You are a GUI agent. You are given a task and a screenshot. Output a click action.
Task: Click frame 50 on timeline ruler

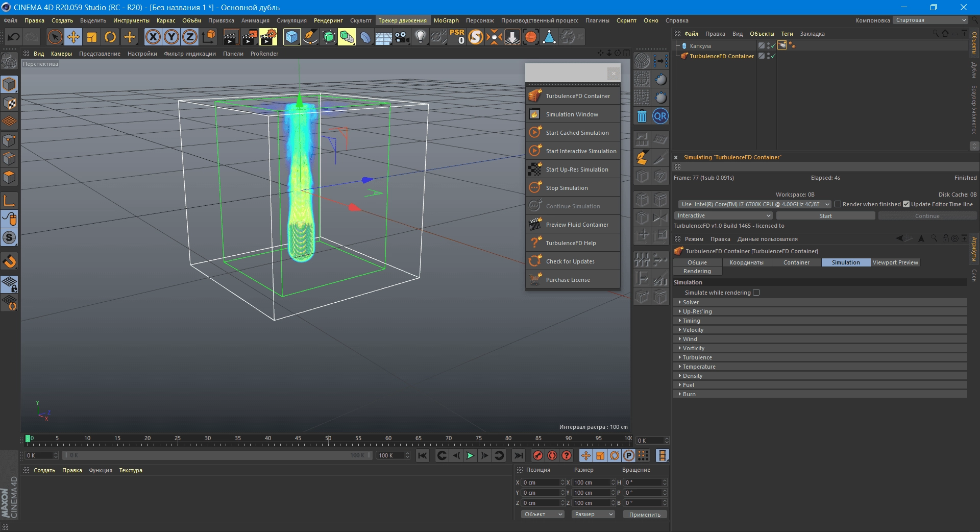328,438
